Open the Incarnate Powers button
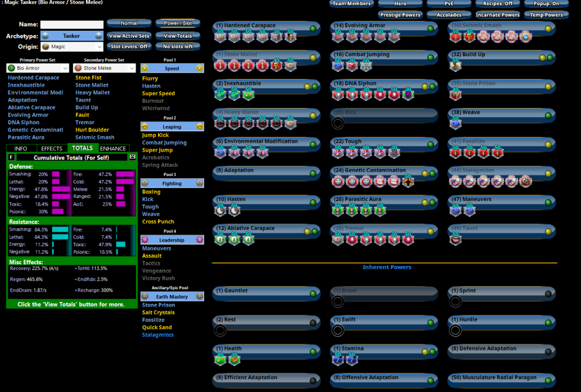Viewport: 581px width, 392px height. tap(497, 15)
